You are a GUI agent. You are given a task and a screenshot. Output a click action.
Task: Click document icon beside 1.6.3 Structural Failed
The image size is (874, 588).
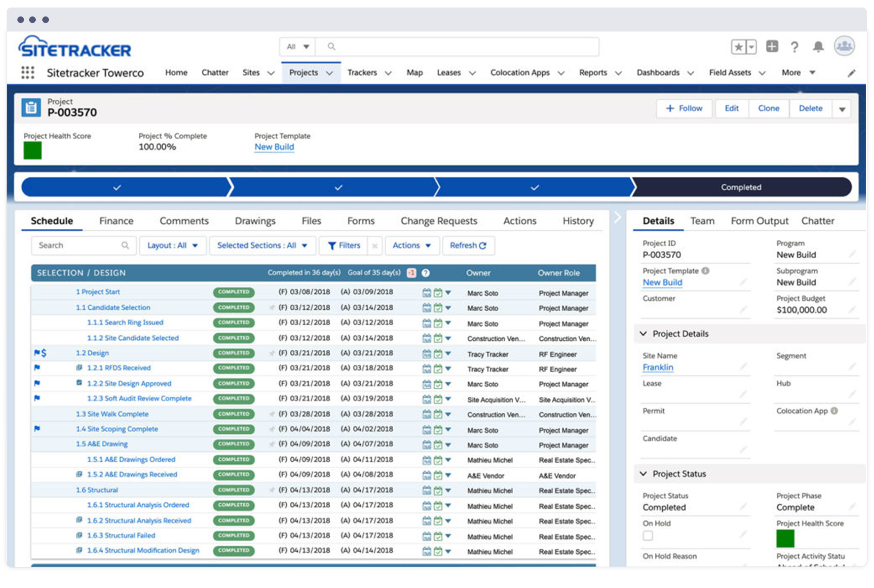click(79, 535)
